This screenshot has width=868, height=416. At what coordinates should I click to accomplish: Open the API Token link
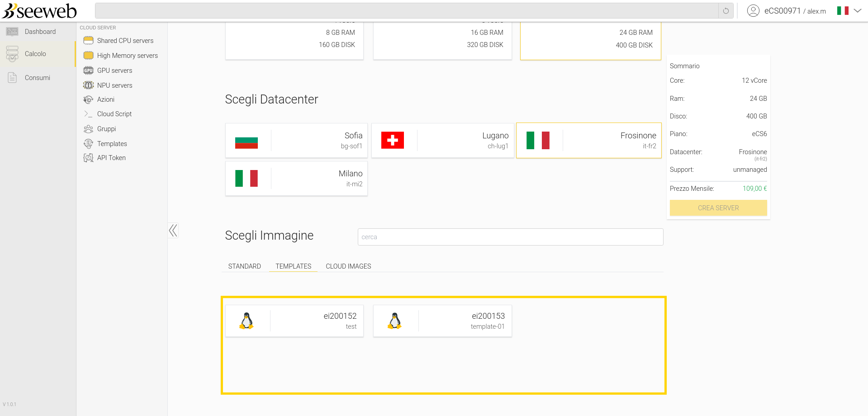[x=111, y=158]
